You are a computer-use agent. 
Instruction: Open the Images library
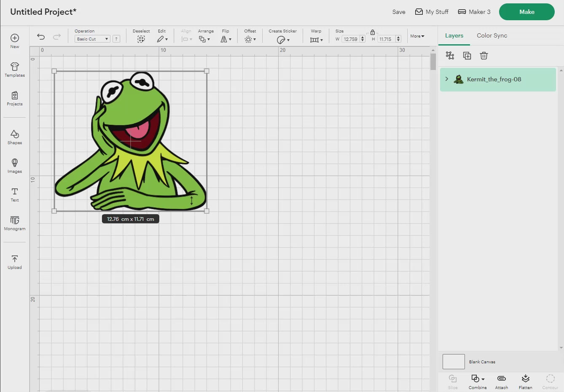[x=15, y=166]
